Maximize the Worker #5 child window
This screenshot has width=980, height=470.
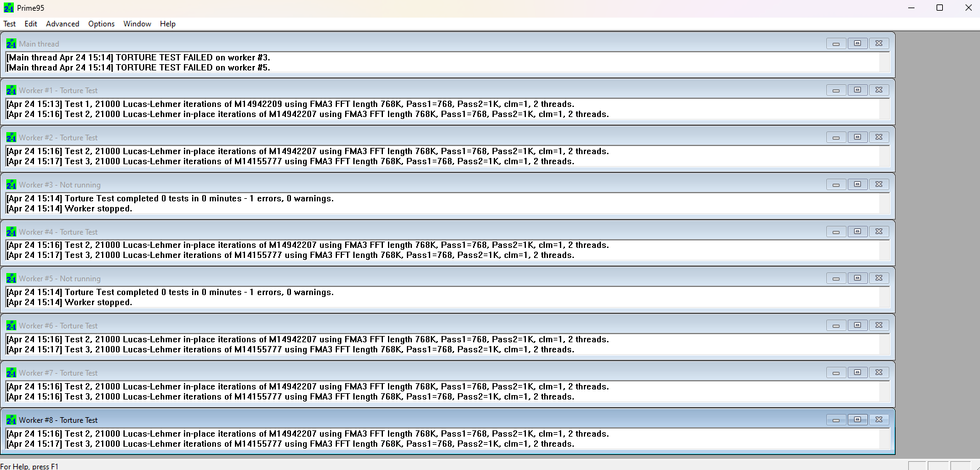(x=857, y=278)
